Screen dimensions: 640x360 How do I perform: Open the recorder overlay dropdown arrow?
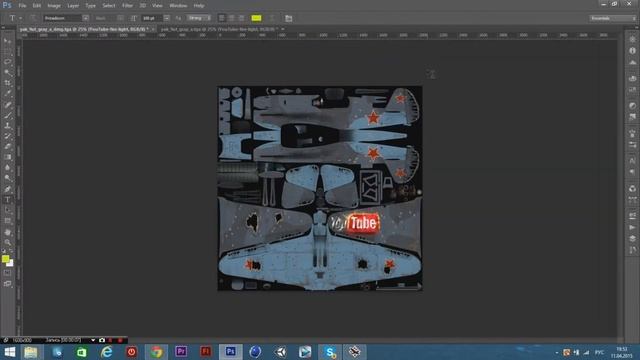pos(93,340)
